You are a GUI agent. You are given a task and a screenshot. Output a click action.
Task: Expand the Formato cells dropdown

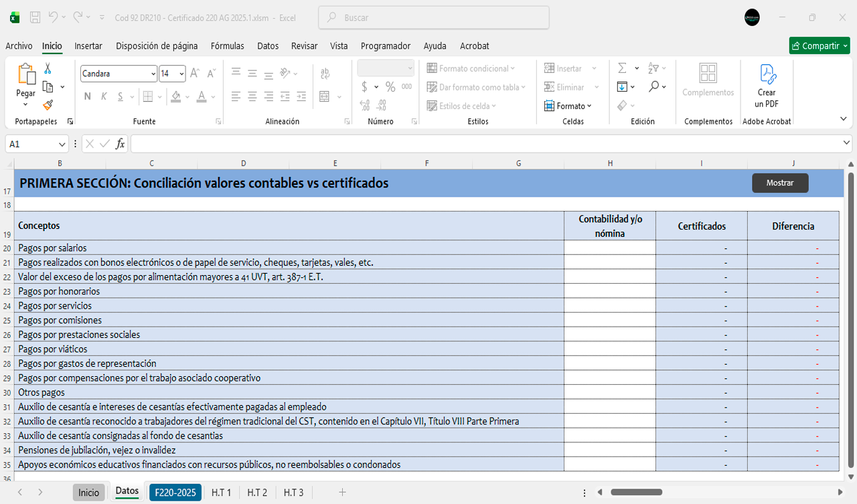click(568, 106)
